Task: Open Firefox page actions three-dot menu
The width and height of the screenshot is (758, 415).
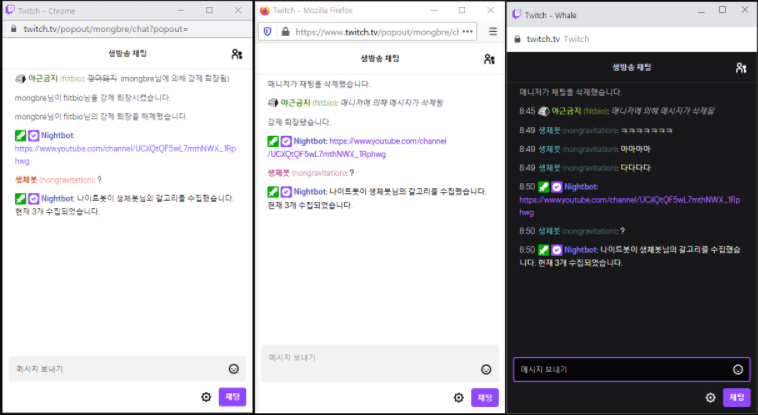Action: point(467,31)
